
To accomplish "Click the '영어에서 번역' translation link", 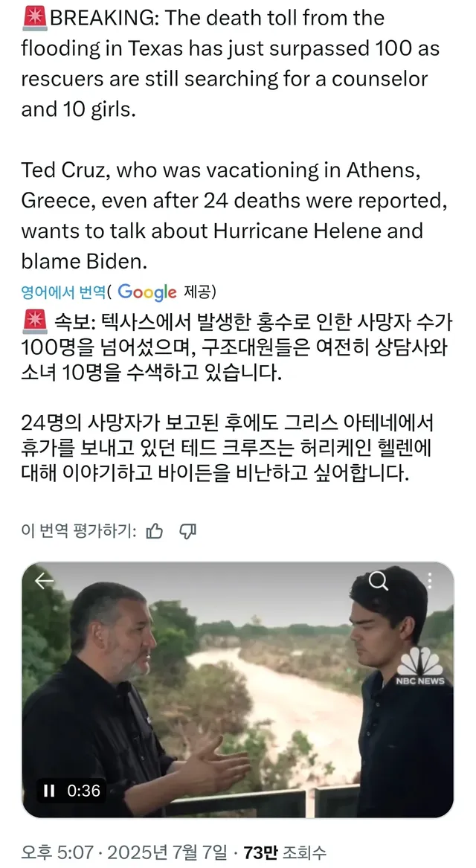I will [62, 292].
